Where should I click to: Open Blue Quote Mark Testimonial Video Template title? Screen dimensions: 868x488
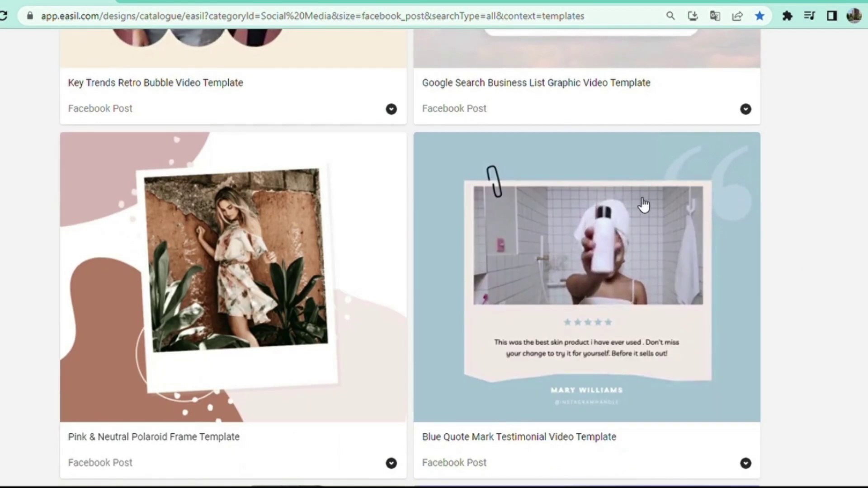point(519,437)
